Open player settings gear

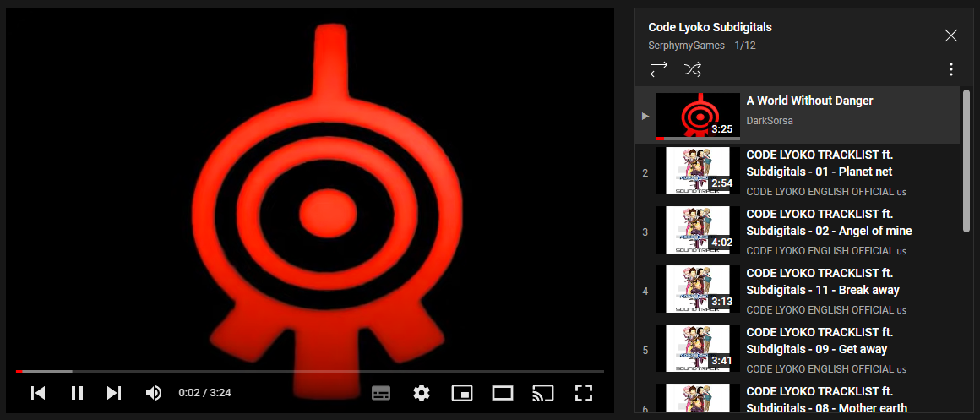[422, 393]
